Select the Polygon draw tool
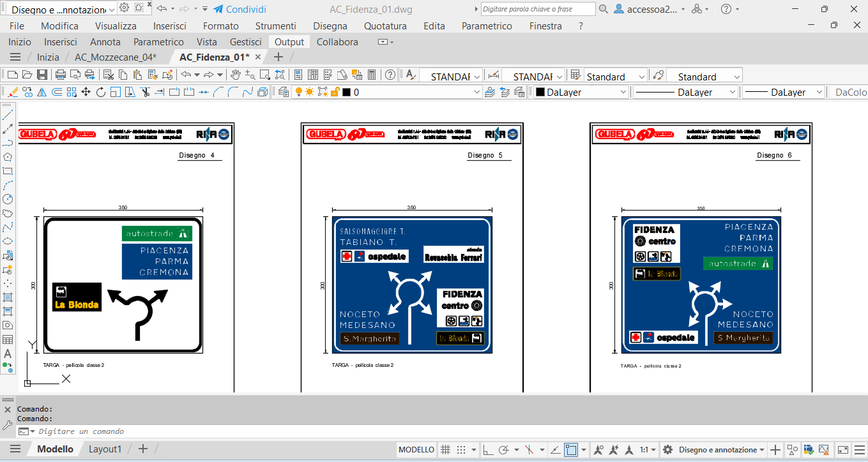868x462 pixels. (8, 157)
